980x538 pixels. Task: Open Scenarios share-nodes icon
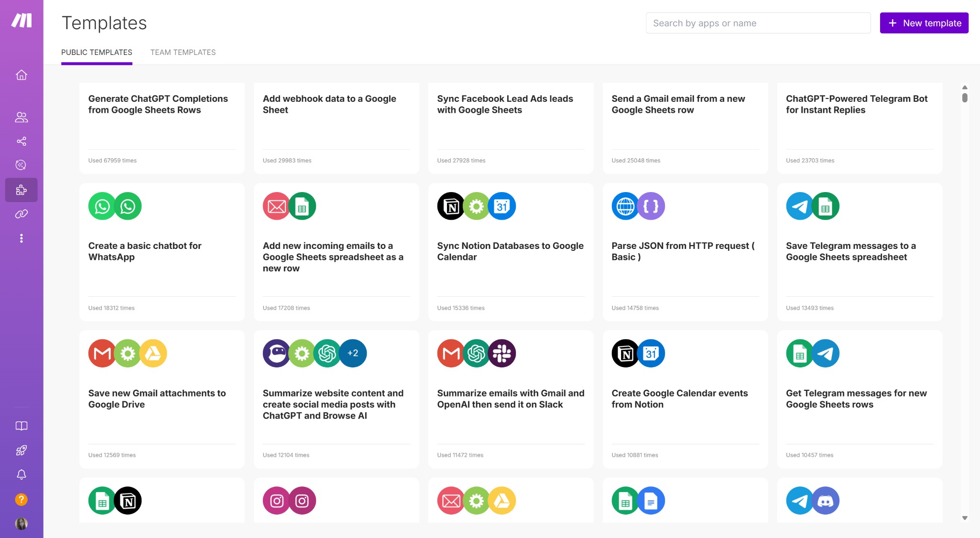pyautogui.click(x=22, y=141)
